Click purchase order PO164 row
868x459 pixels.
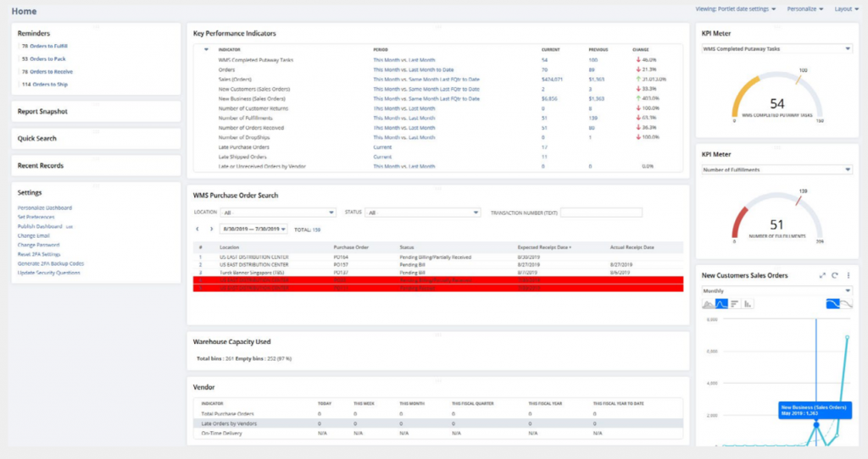click(x=438, y=257)
